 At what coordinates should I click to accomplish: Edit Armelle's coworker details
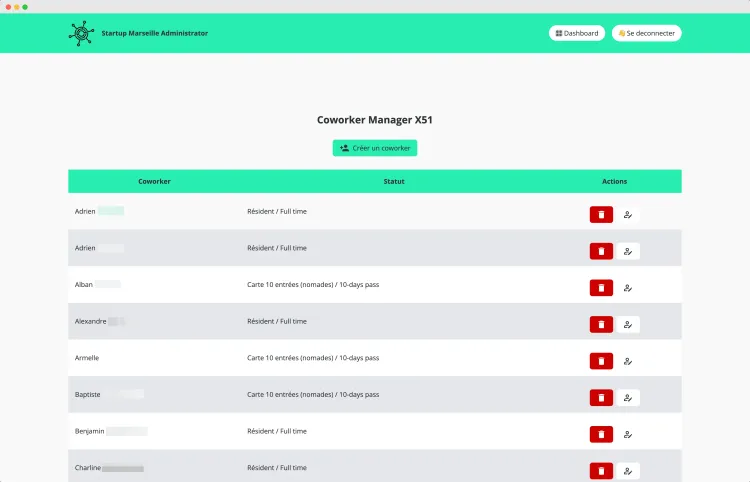coord(628,361)
